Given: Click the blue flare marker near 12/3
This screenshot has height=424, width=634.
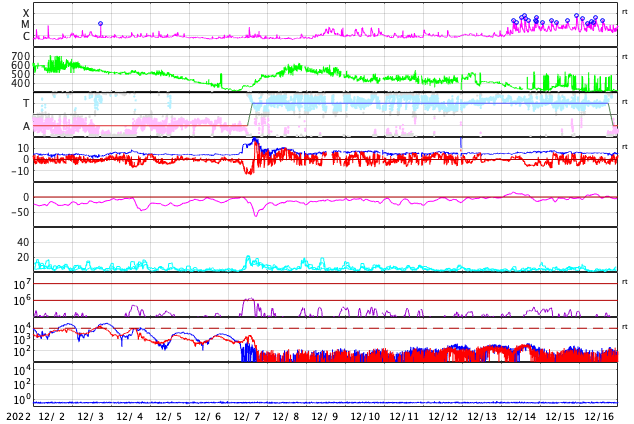Looking at the screenshot, I should [100, 23].
